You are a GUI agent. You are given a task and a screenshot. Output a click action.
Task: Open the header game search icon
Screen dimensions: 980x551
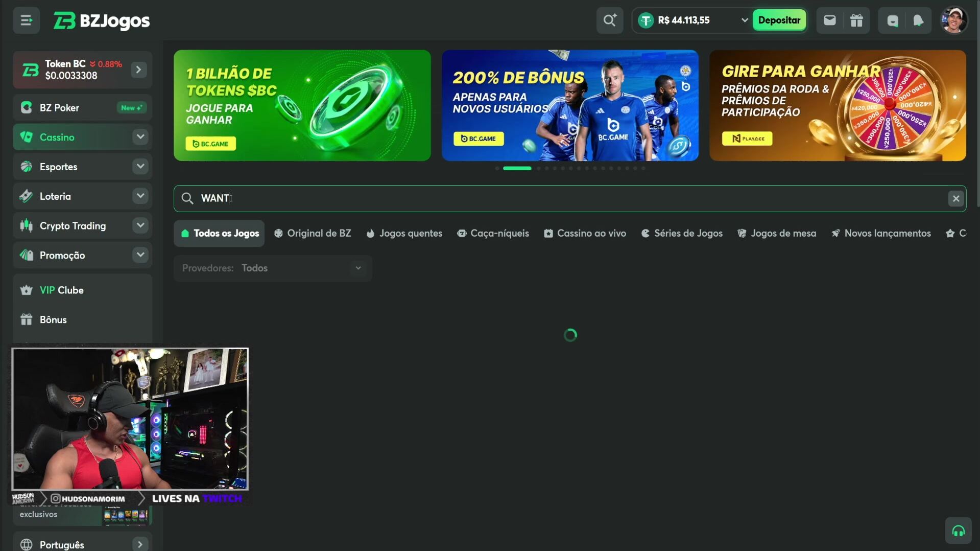click(x=610, y=20)
